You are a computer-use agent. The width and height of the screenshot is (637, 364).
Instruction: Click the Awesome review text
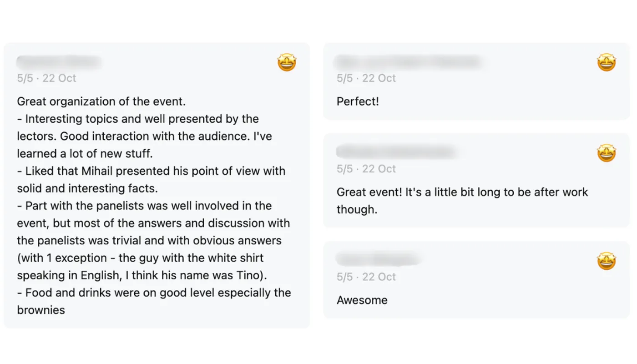point(362,300)
